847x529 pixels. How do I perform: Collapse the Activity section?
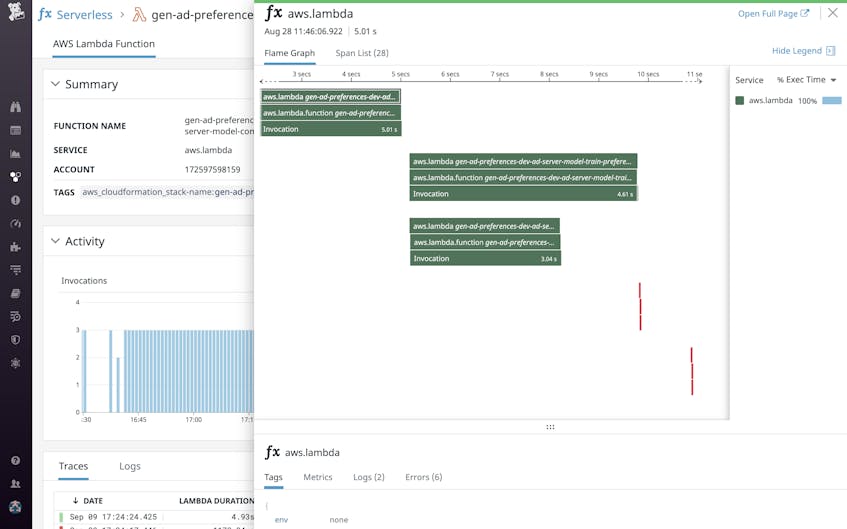pyautogui.click(x=55, y=241)
